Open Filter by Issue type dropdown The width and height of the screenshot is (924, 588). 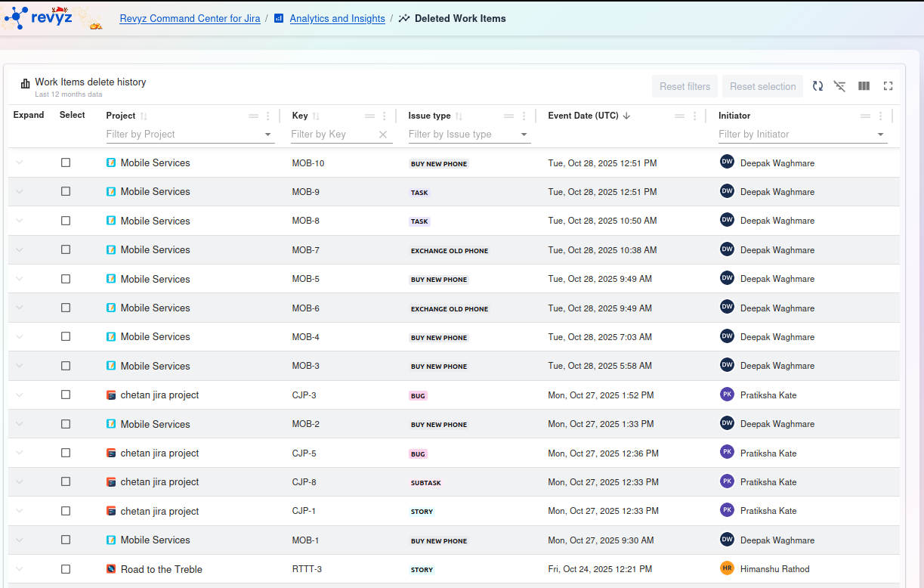pyautogui.click(x=524, y=135)
